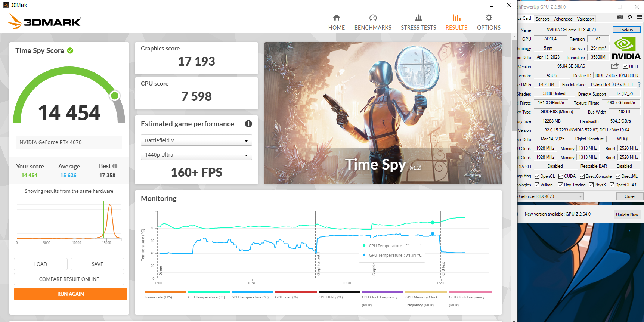Toggle the CPU Utility (%) legend swatch
The width and height of the screenshot is (644, 322).
[339, 292]
